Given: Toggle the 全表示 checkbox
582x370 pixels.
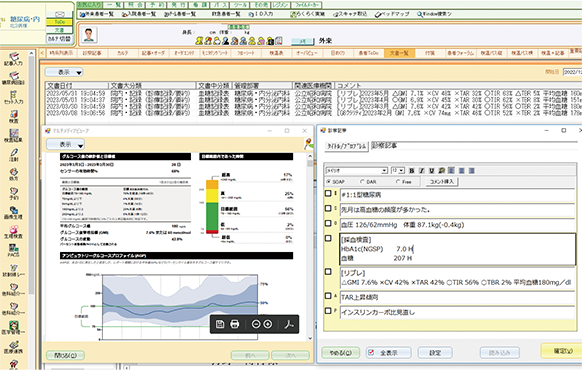Looking at the screenshot, I should point(370,353).
